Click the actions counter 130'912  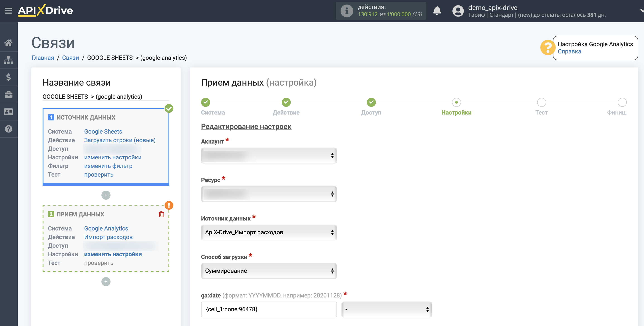point(368,14)
